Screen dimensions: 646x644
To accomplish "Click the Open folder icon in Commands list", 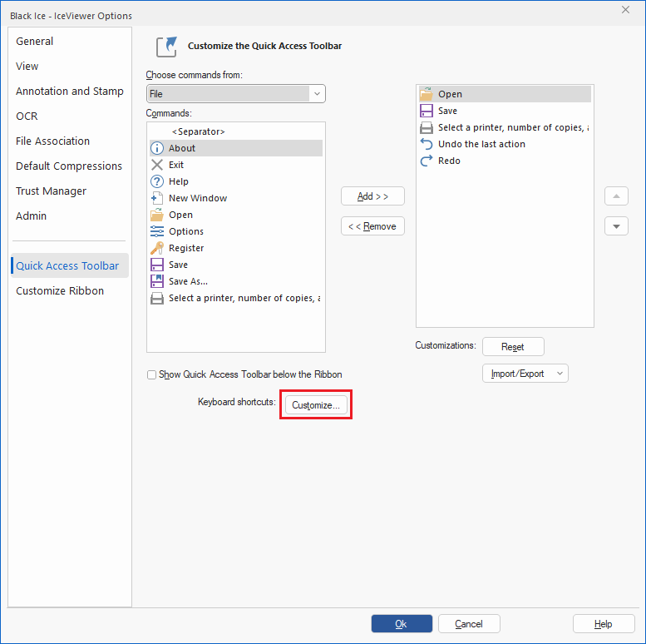I will [x=157, y=215].
